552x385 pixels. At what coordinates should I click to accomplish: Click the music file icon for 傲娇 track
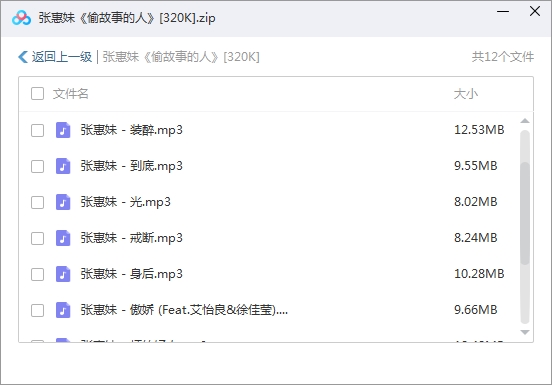(x=63, y=310)
